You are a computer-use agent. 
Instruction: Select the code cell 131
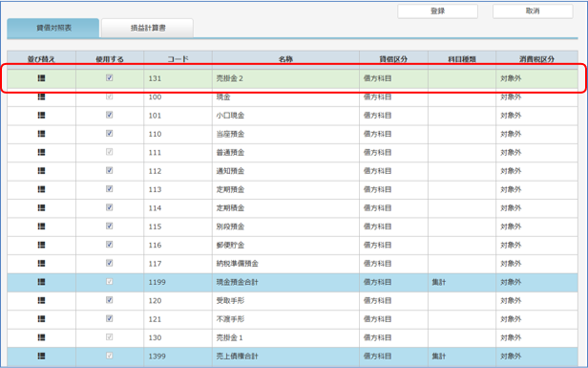point(178,78)
